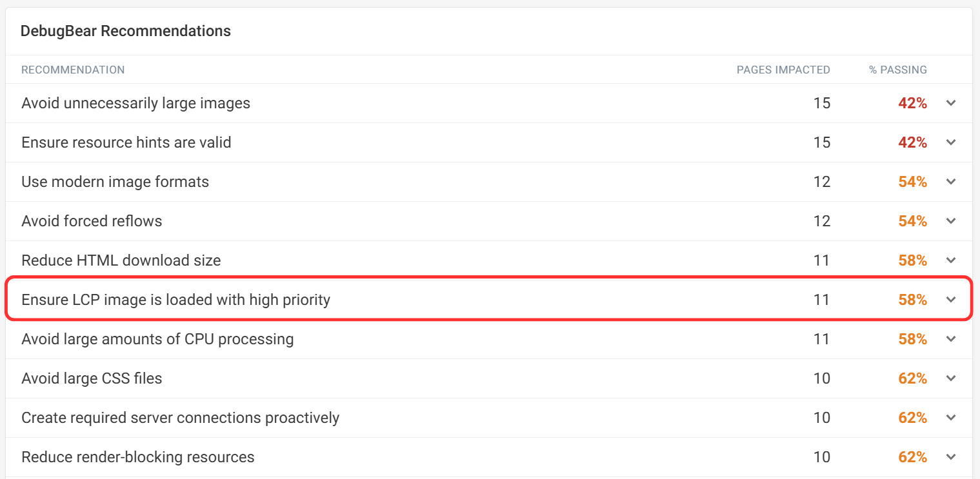The width and height of the screenshot is (980, 479).
Task: Expand the Avoid unnecessarily large images row
Action: 950,103
